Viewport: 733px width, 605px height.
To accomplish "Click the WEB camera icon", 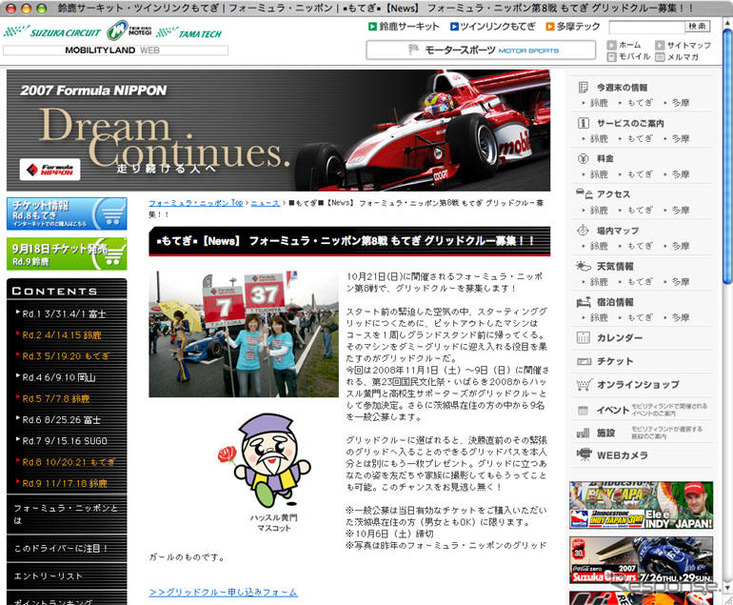I will coord(583,454).
